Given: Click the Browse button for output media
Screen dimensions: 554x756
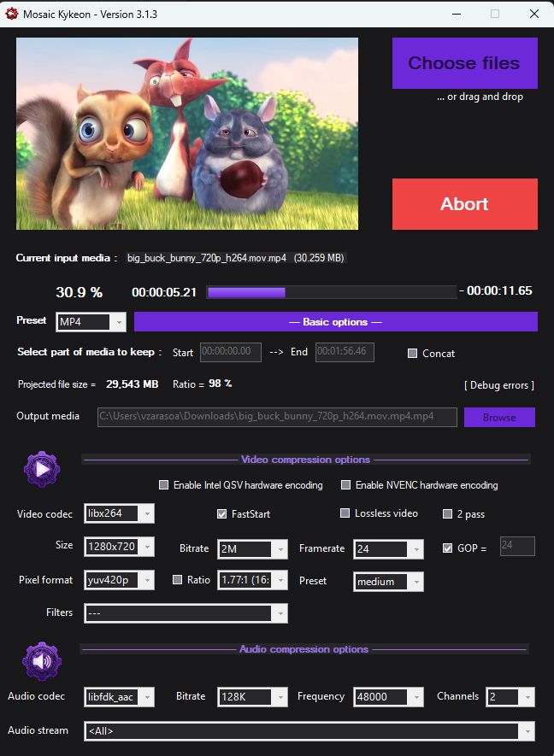Looking at the screenshot, I should 499,418.
